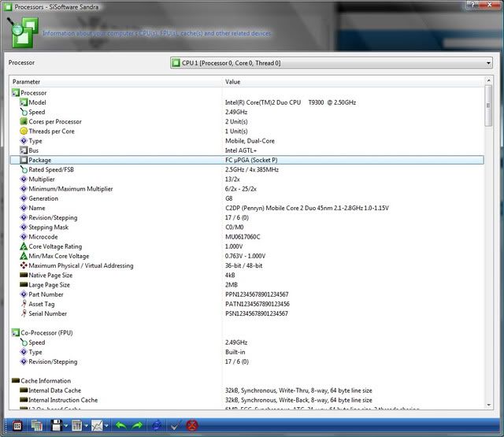Click the checkmark OK icon
The height and width of the screenshot is (437, 504).
[x=176, y=426]
